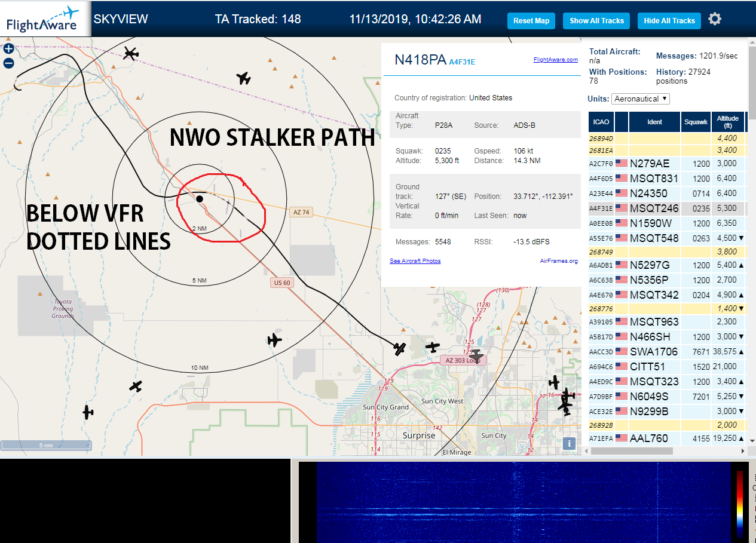Select the N6049S table row
Screen dimensions: 756x543
(x=666, y=396)
